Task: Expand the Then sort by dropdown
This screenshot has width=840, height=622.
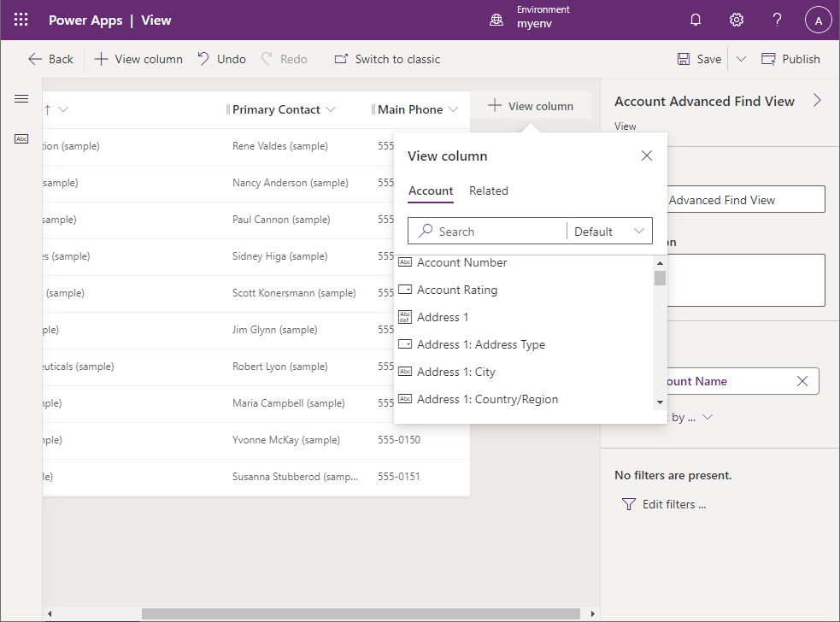Action: point(708,417)
